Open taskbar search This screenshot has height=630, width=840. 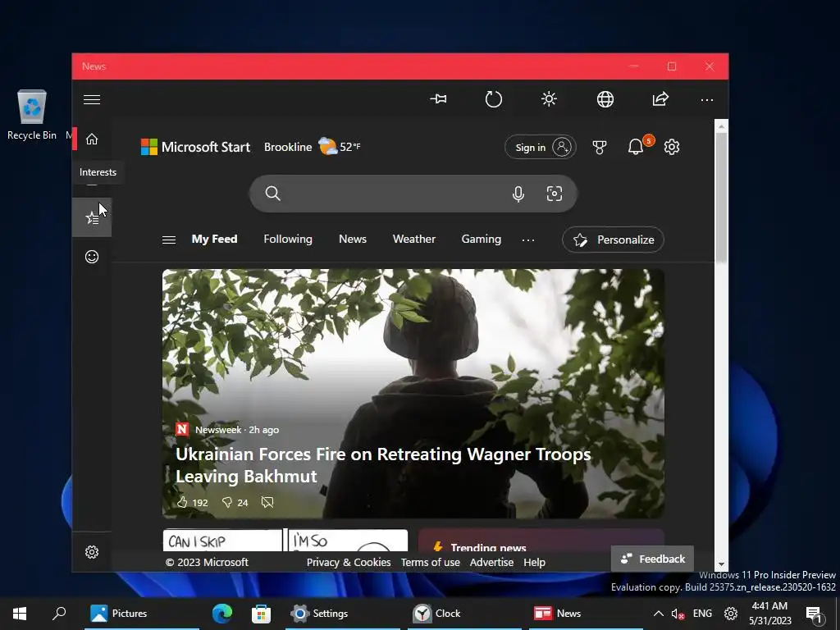pyautogui.click(x=59, y=614)
